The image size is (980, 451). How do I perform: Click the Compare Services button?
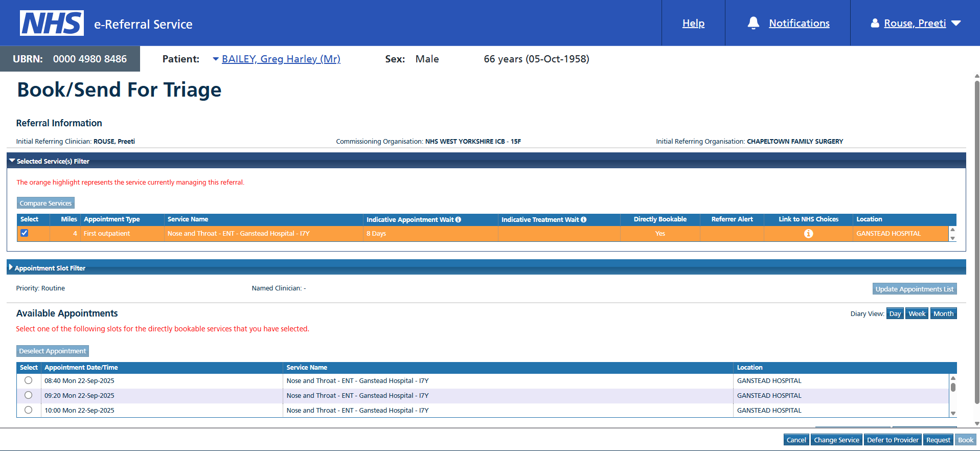tap(45, 203)
